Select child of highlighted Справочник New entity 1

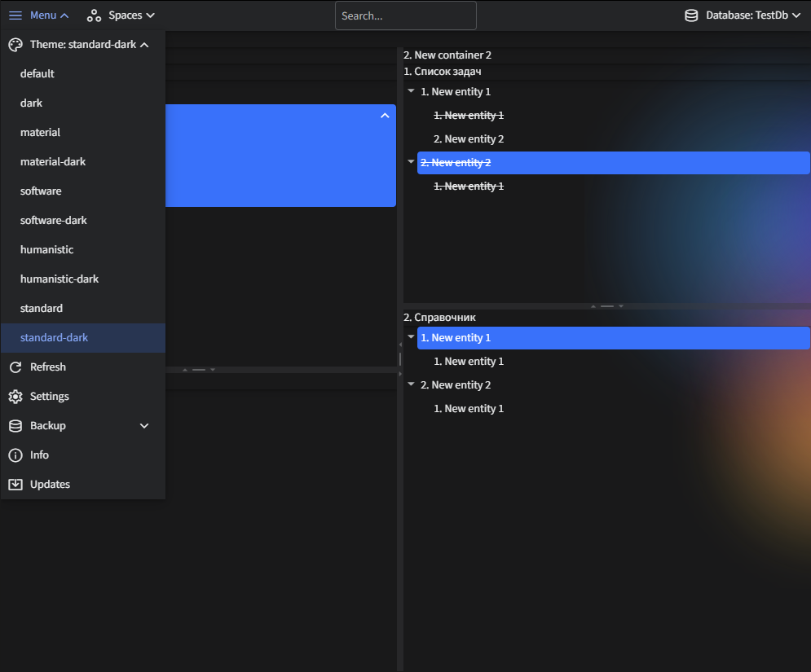point(469,362)
